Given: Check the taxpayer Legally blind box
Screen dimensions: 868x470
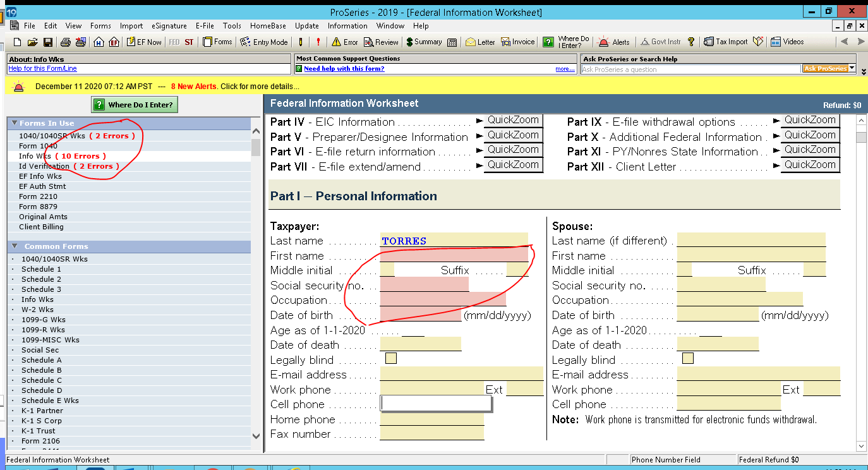Looking at the screenshot, I should coord(391,358).
